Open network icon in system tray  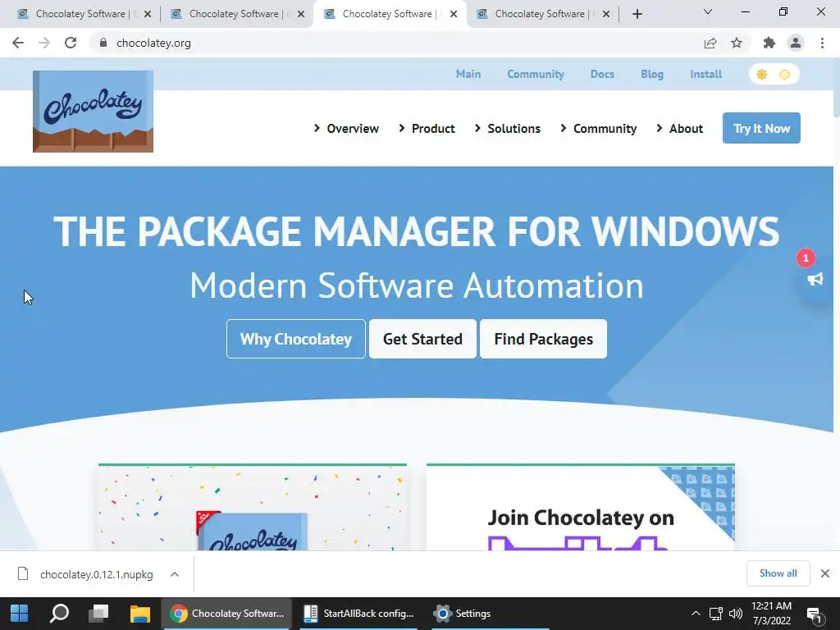click(x=716, y=614)
